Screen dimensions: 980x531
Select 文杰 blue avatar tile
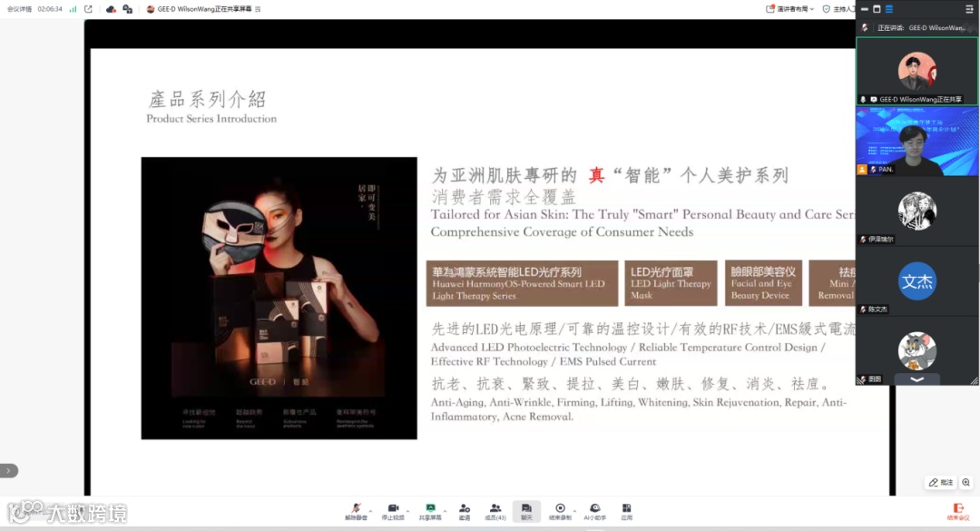pos(916,280)
